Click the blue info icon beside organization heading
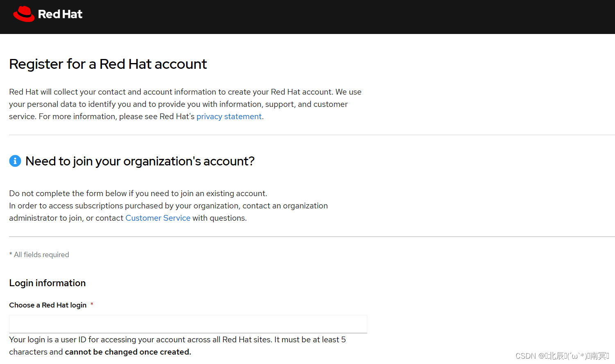 [x=15, y=161]
